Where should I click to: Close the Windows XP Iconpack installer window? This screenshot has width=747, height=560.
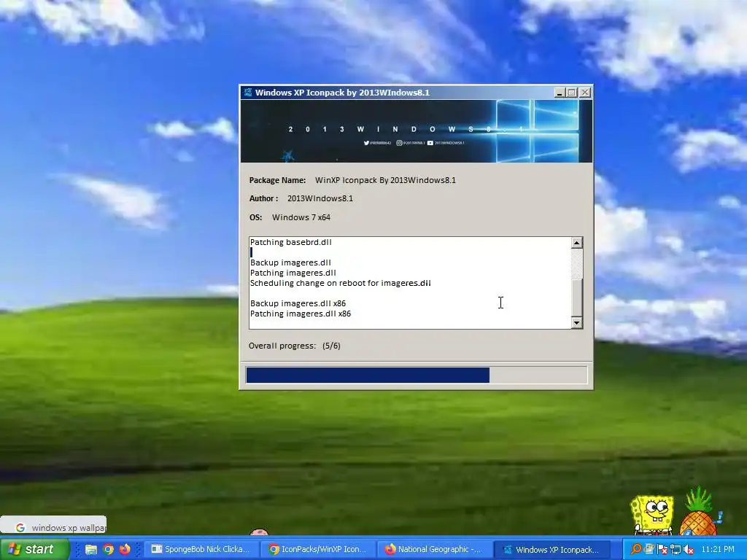click(585, 93)
